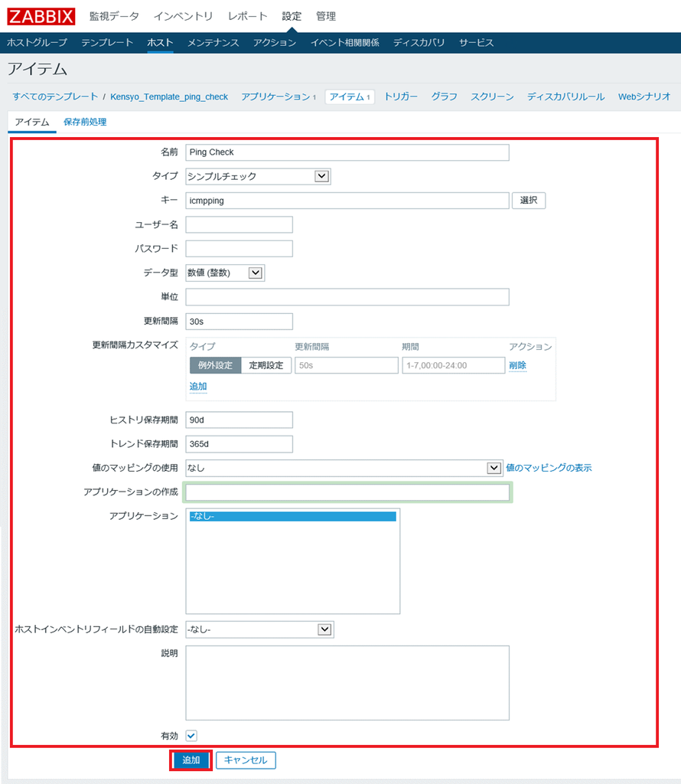Image resolution: width=681 pixels, height=784 pixels.
Task: Open the 管理 menu
Action: pos(326,16)
